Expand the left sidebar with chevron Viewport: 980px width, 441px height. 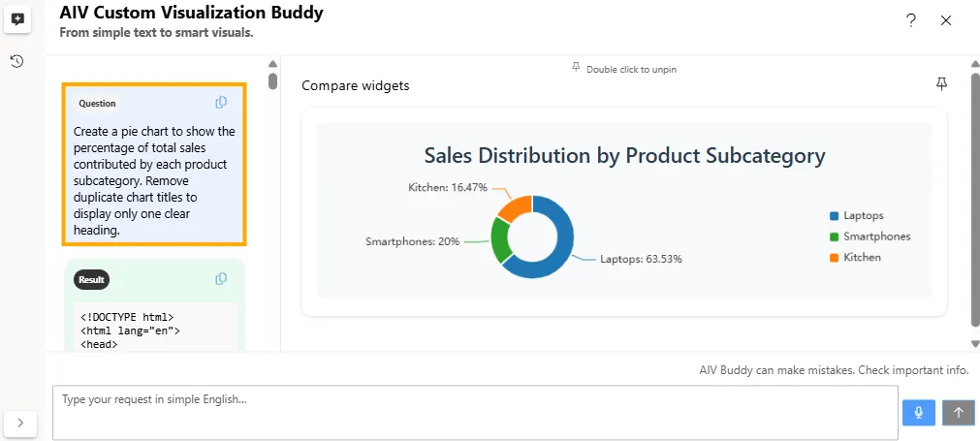click(20, 423)
